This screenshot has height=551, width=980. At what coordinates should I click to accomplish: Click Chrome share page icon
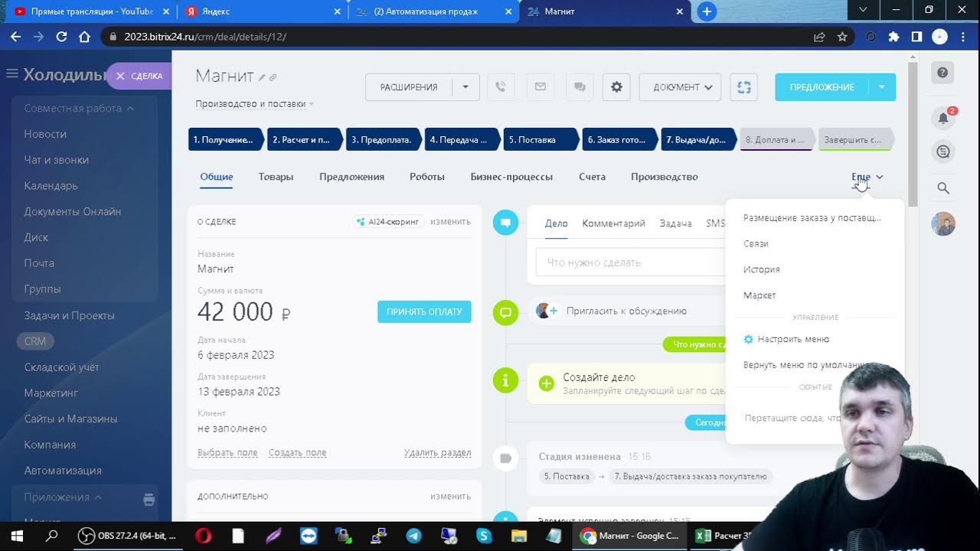819,37
